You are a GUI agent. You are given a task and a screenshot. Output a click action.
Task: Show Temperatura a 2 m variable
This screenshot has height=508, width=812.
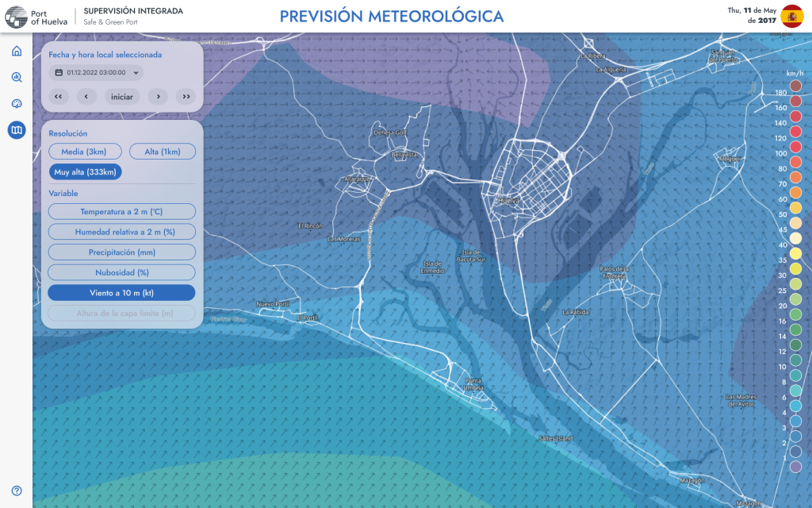coord(121,212)
